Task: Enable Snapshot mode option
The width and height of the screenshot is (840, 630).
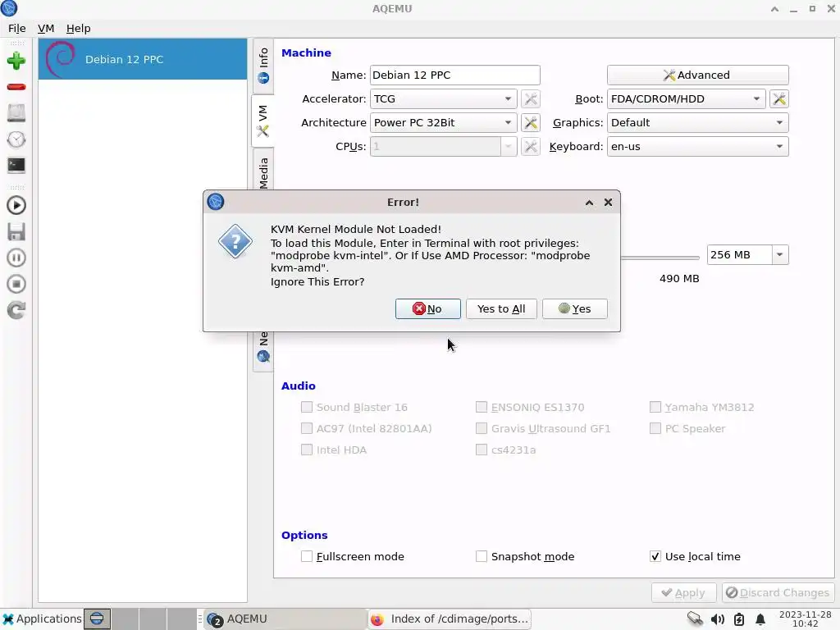Action: pos(481,557)
